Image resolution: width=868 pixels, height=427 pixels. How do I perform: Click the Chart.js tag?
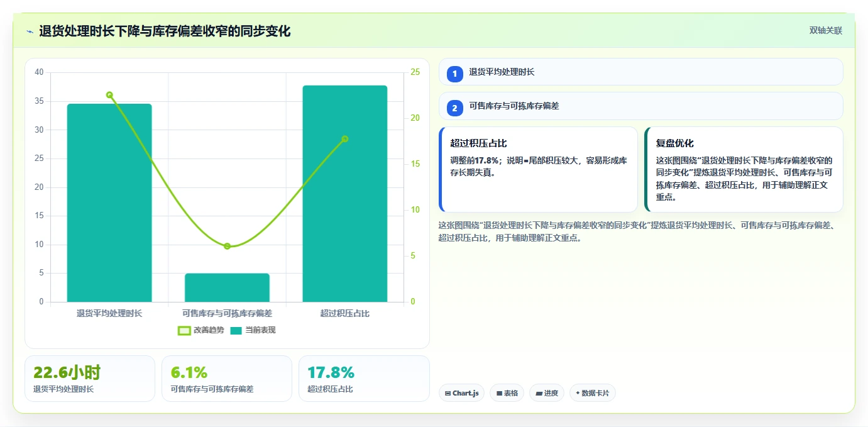(461, 393)
